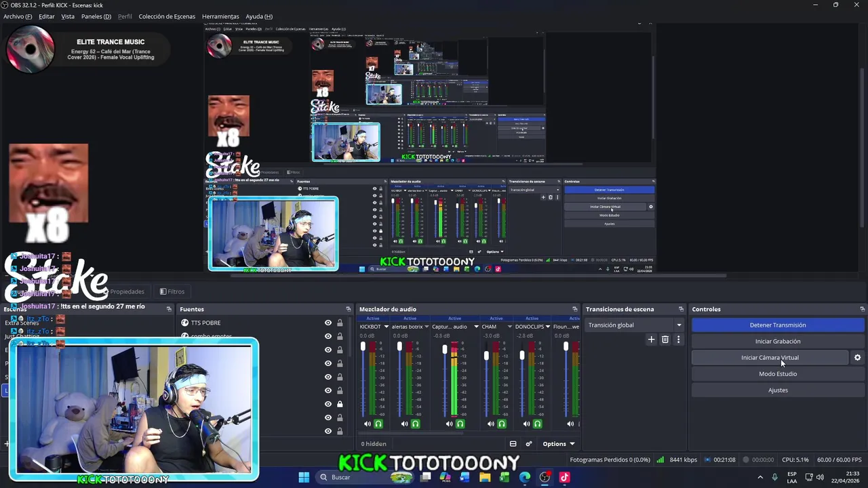Mute the CHAM audio channel
Screen dimensions: 868x488
tap(490, 424)
